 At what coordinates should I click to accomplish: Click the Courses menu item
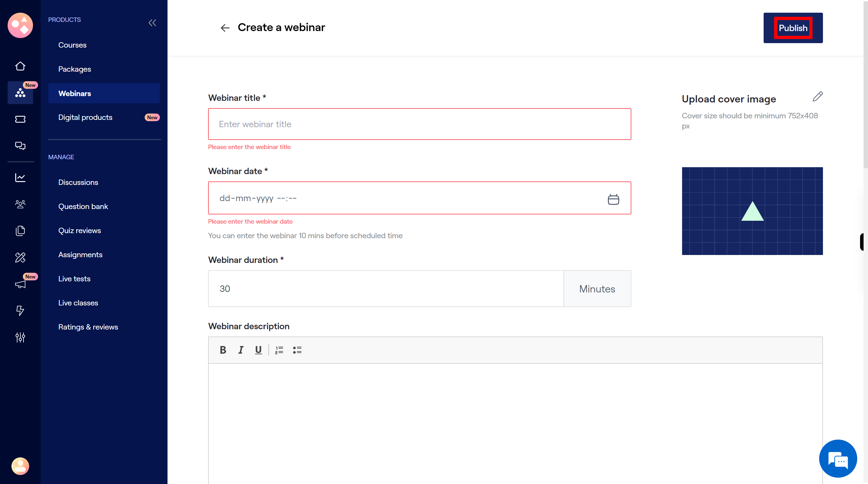coord(72,45)
